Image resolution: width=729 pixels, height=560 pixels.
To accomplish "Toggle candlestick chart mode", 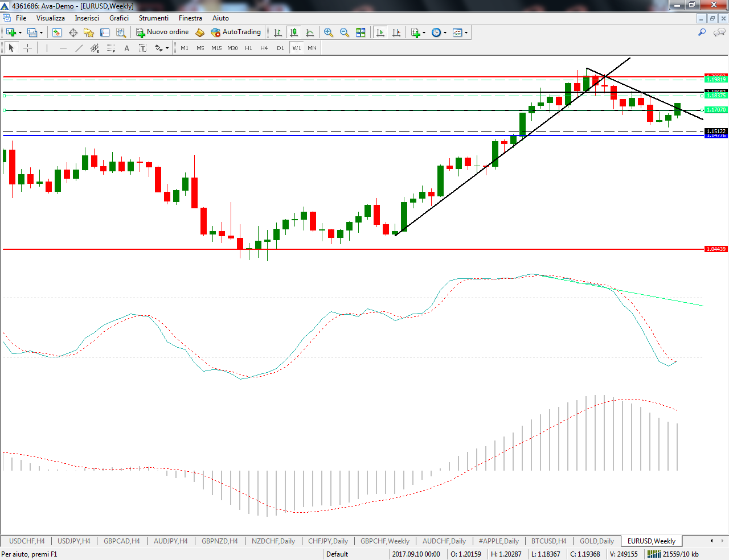I will pos(294,32).
